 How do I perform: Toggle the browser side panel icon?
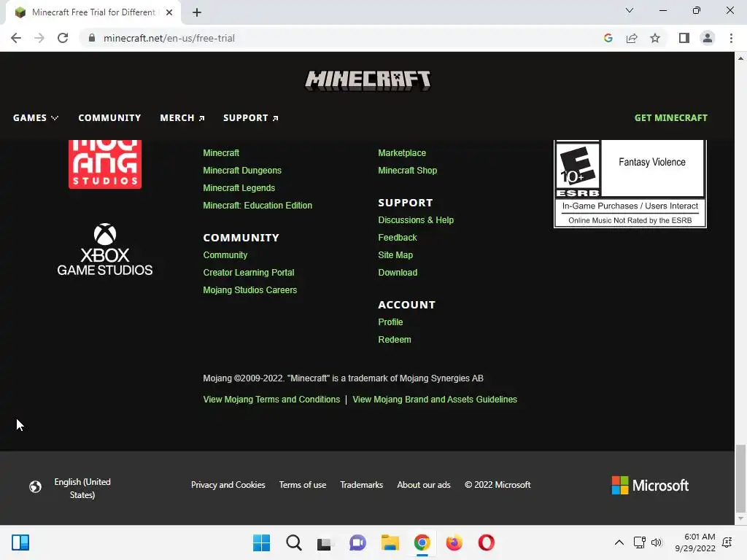tap(684, 38)
